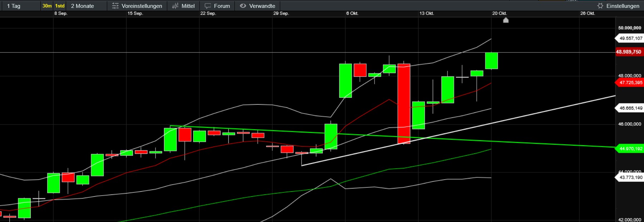644x222 pixels.
Task: Expand the Voreinstellungen presets menu
Action: coord(142,6)
